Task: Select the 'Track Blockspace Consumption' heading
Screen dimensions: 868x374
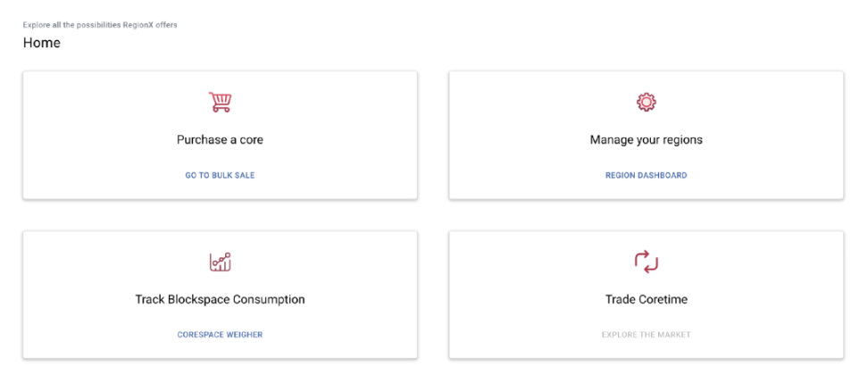Action: [x=220, y=300]
